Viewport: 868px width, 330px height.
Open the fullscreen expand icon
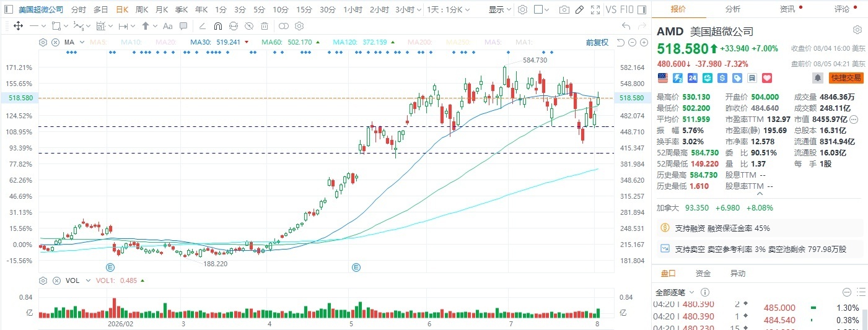pyautogui.click(x=595, y=10)
